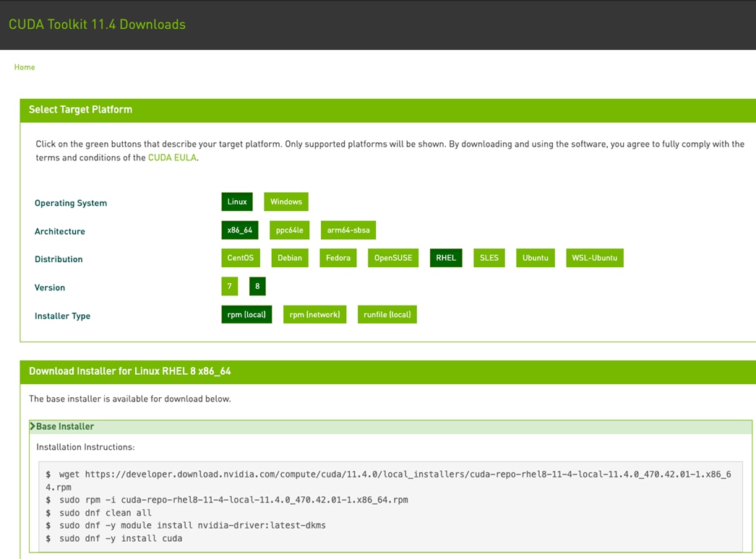This screenshot has width=756, height=559.
Task: Click the sudo dnf clean all command
Action: 98,513
